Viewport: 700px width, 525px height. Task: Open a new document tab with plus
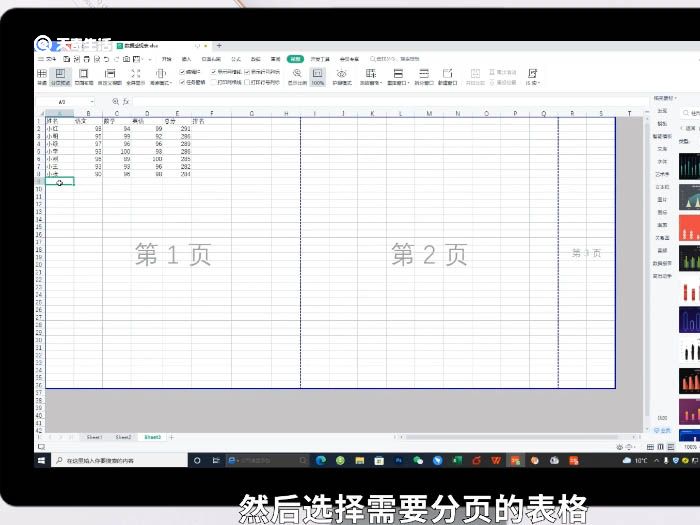[x=219, y=46]
